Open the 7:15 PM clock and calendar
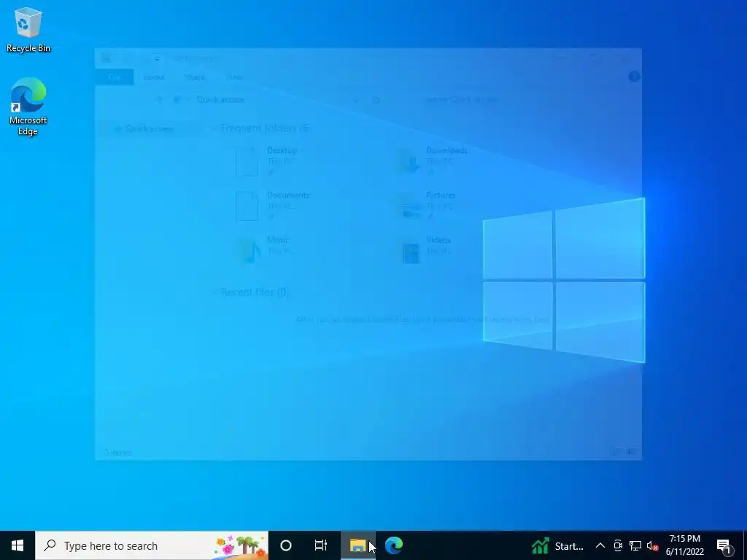 tap(684, 545)
